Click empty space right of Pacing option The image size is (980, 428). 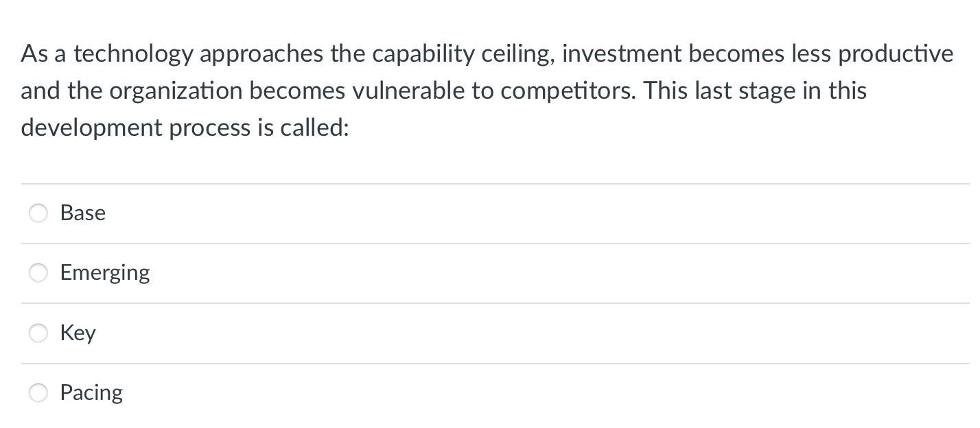549,393
